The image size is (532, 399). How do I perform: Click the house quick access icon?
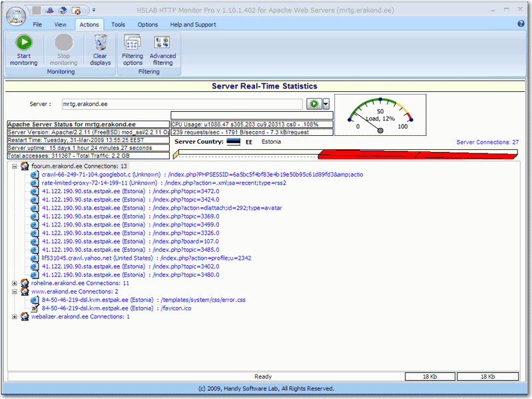coord(63,11)
